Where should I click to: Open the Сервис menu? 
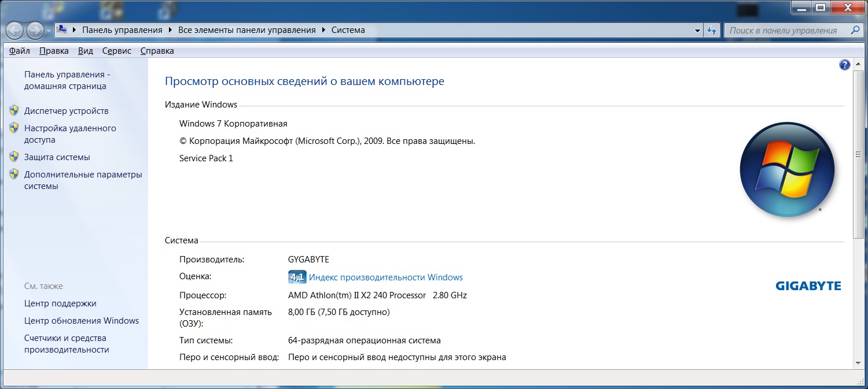117,51
